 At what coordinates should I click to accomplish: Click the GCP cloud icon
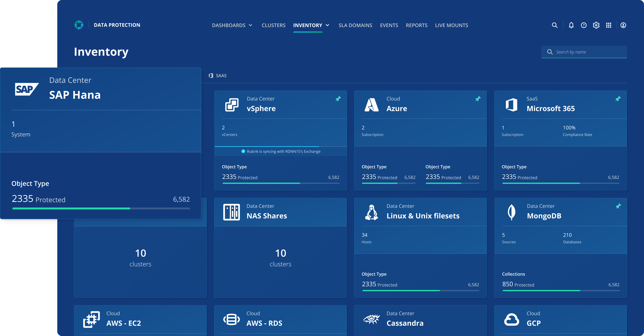pos(512,320)
